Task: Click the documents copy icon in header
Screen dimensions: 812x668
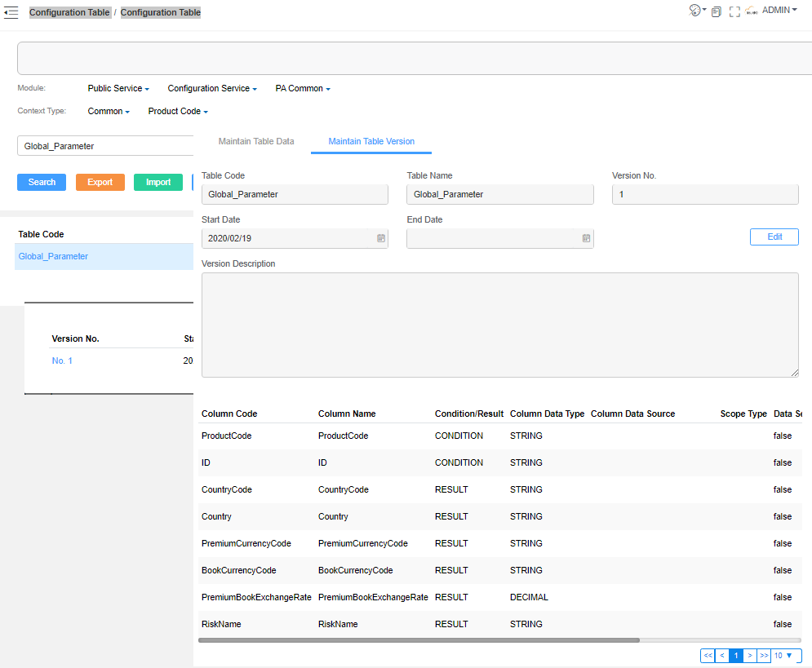Action: [716, 11]
